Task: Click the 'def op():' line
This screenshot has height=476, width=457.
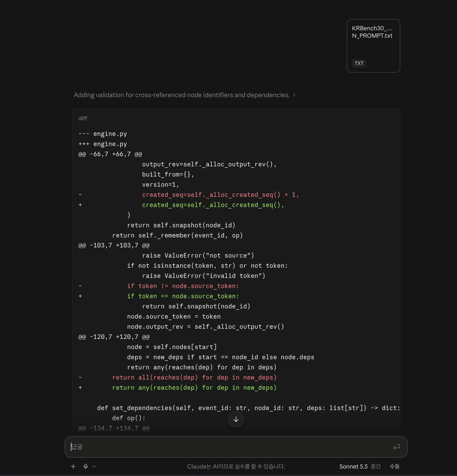Action: [x=129, y=418]
